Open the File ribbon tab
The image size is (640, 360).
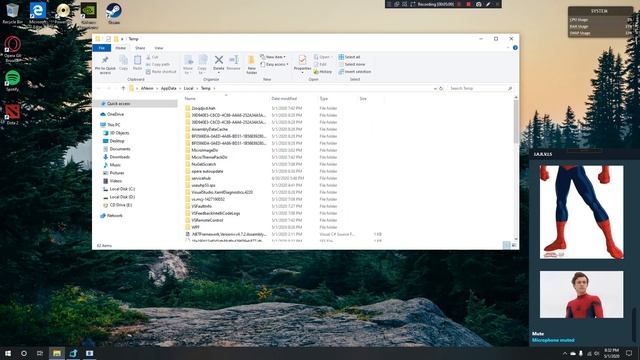pyautogui.click(x=102, y=48)
